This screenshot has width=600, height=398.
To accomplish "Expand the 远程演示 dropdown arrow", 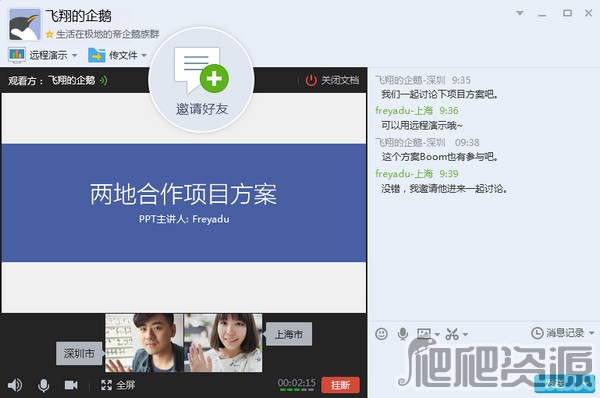I will (x=75, y=55).
